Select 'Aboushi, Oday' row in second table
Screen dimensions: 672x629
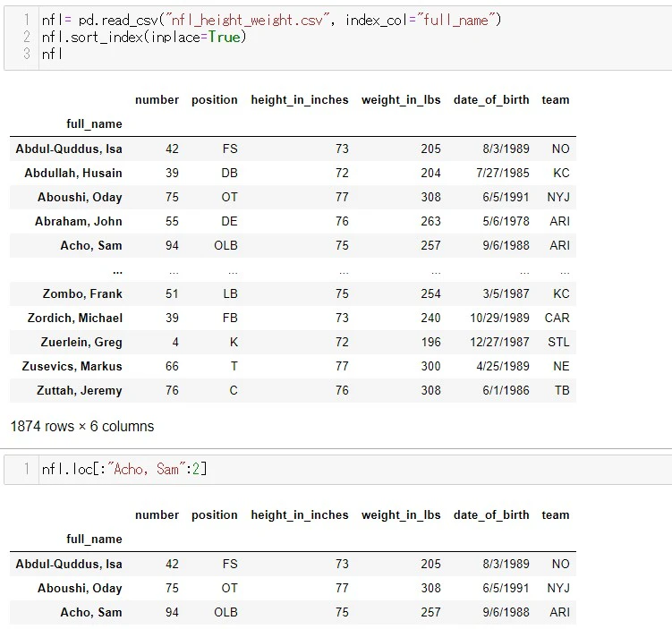coord(293,589)
